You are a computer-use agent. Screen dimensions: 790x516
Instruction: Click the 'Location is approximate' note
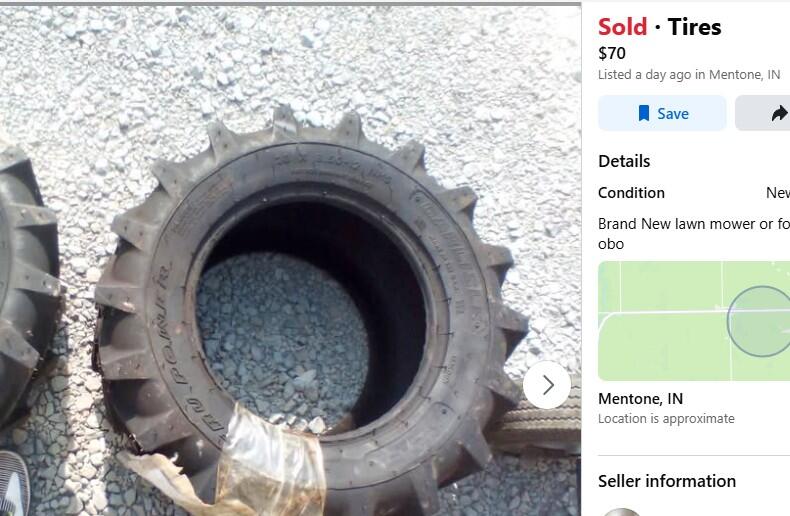(666, 419)
